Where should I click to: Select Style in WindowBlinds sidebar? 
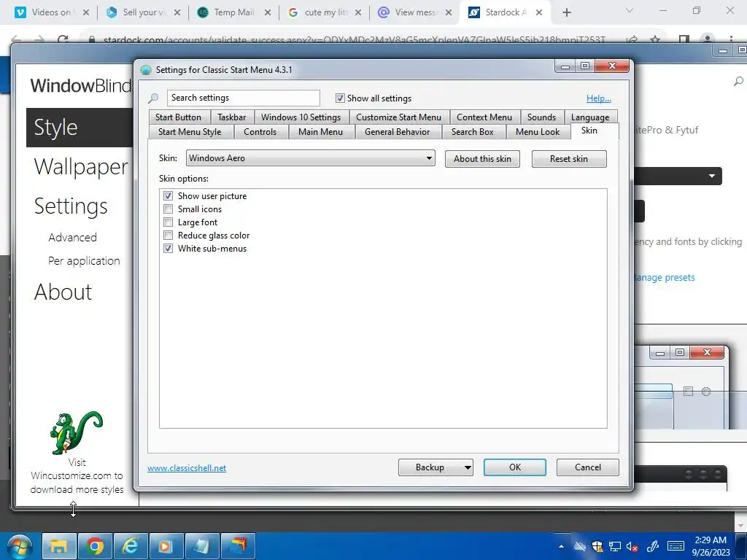[x=80, y=127]
